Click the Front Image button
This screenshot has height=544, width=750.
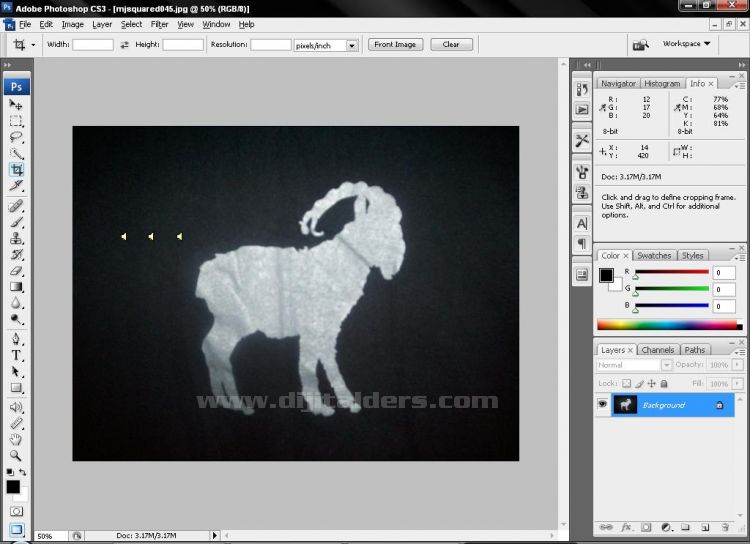click(397, 45)
